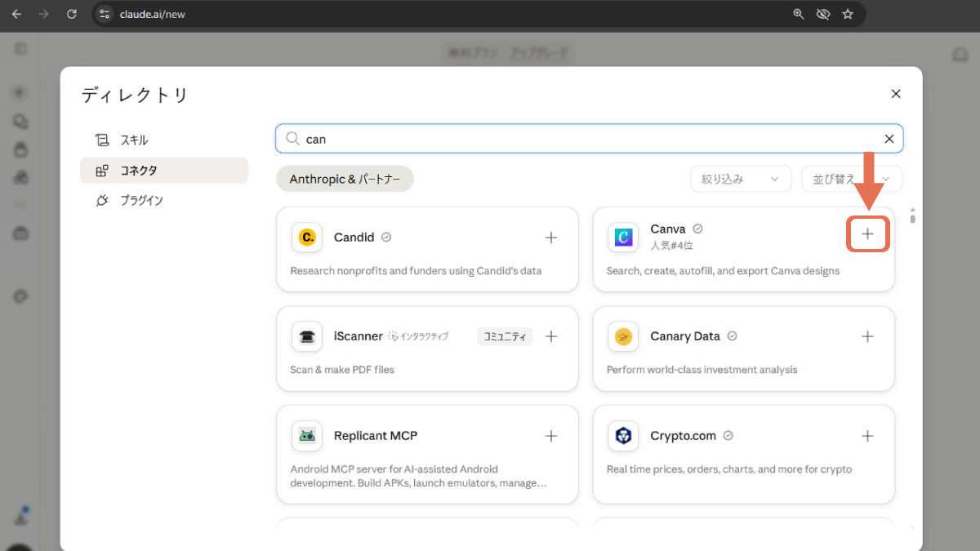Click 'Real time prices, orders' description
This screenshot has height=551, width=980.
pyautogui.click(x=728, y=469)
